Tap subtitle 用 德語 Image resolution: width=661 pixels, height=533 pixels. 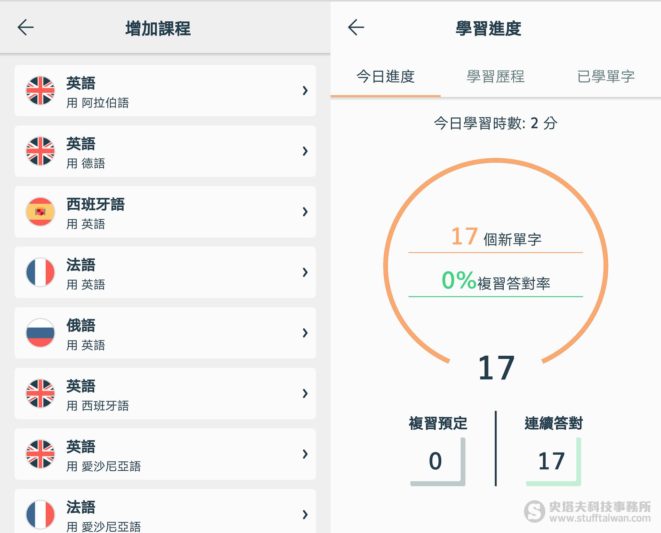point(86,164)
